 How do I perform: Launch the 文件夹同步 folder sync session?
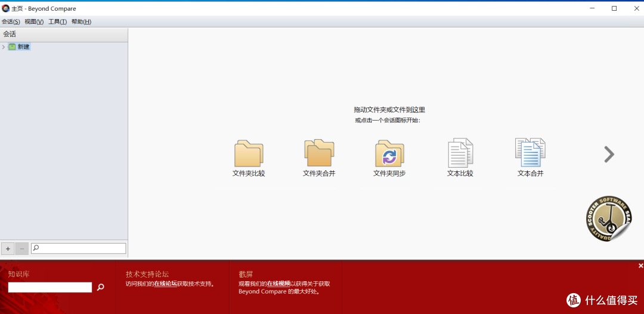[389, 158]
